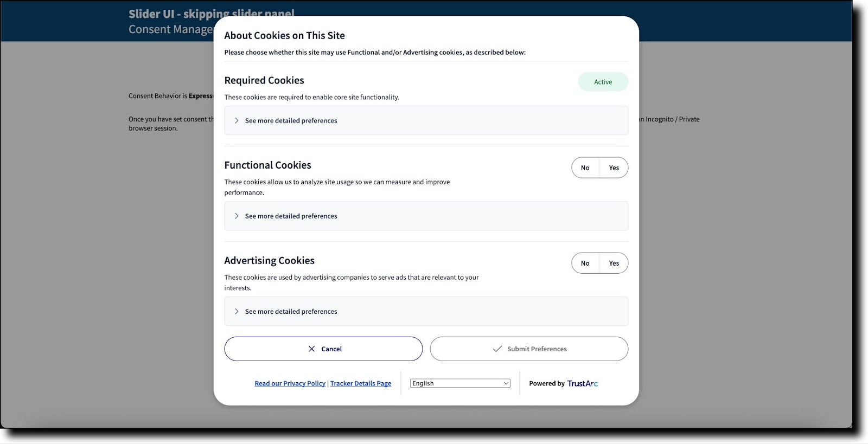Click the chevron beside Advertising Cookies preferences

[x=237, y=311]
